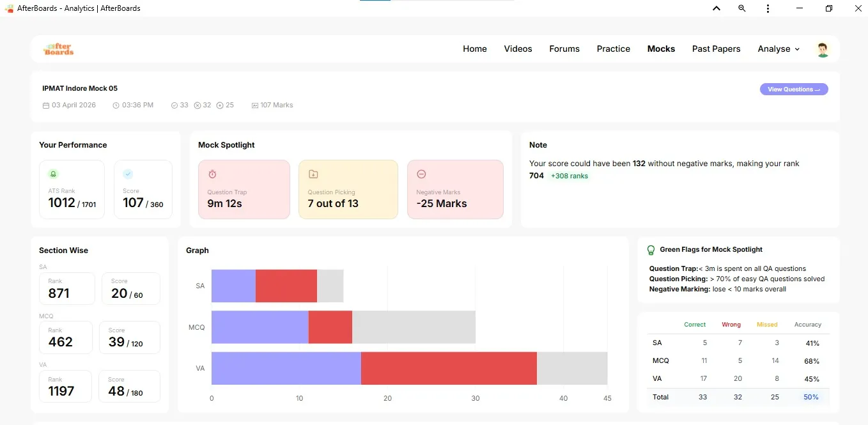Open the Videos section
868x425 pixels.
(518, 49)
